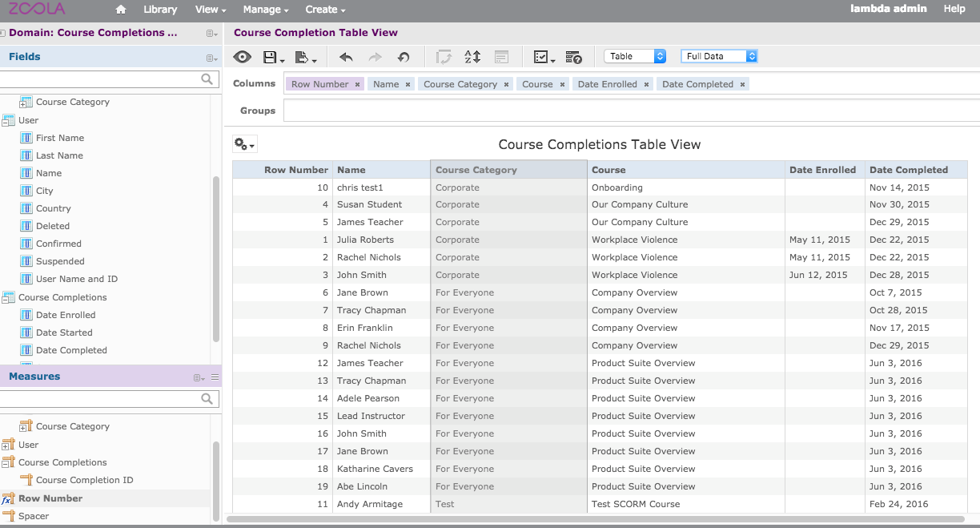Viewport: 980px width, 528px height.
Task: Remove the Row Number column chip
Action: (357, 84)
